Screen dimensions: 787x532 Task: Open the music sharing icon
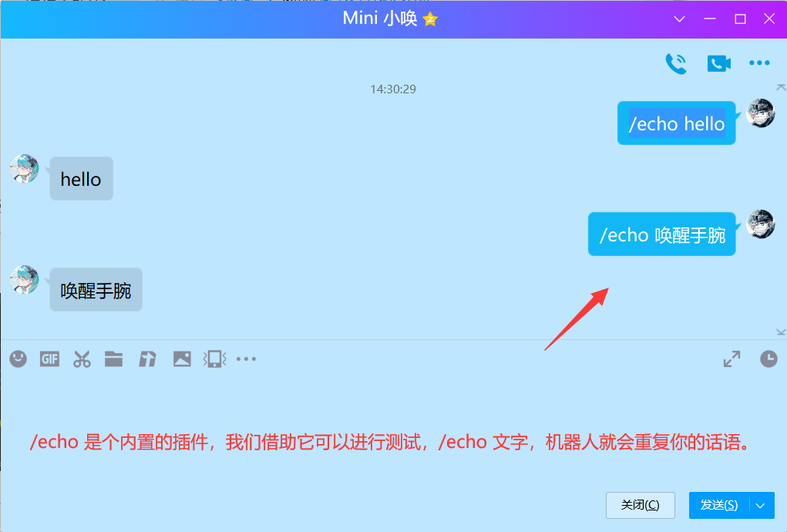point(147,359)
